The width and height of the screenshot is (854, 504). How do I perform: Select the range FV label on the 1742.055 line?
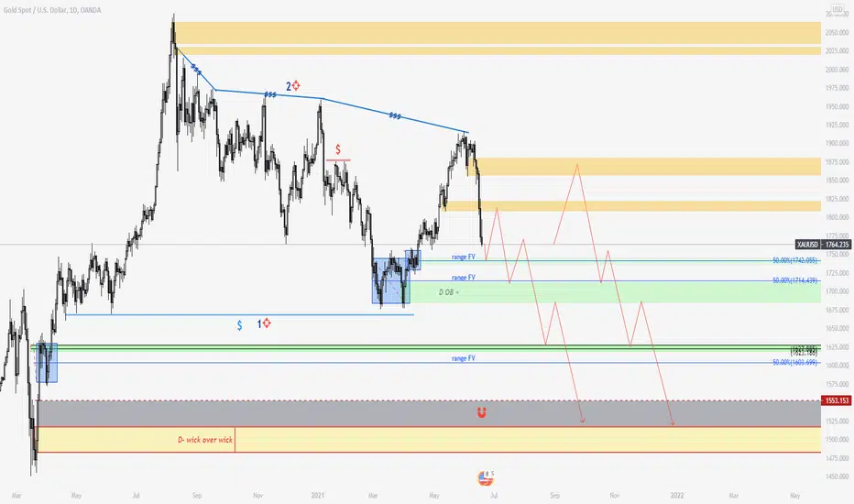[x=464, y=257]
